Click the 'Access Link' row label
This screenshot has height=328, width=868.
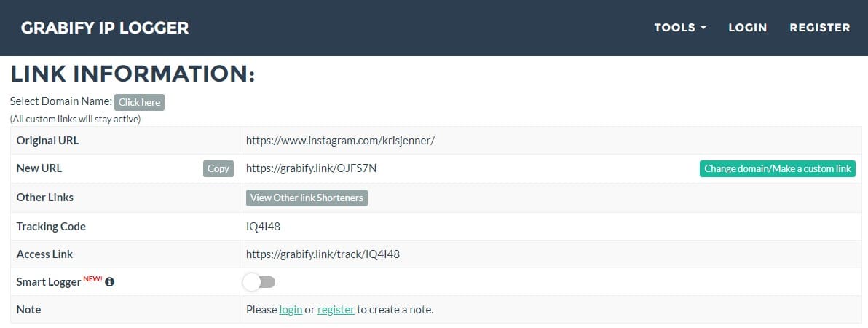45,254
